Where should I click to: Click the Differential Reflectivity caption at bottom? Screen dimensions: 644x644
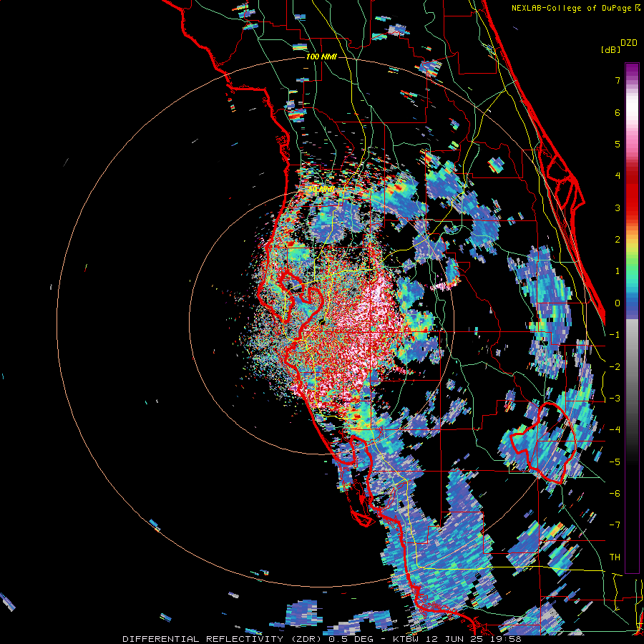click(x=322, y=639)
